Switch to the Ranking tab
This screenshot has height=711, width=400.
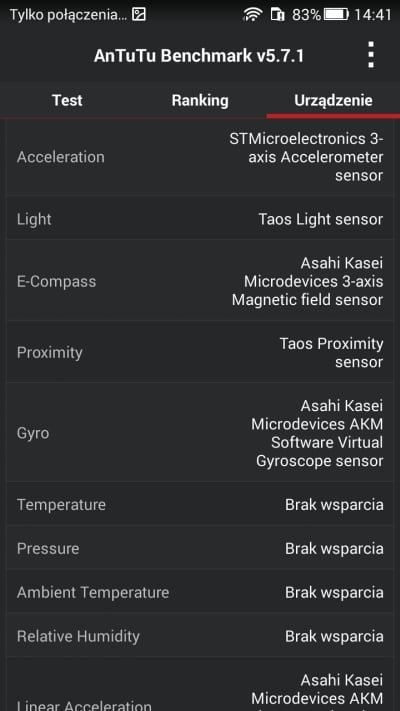tap(200, 100)
